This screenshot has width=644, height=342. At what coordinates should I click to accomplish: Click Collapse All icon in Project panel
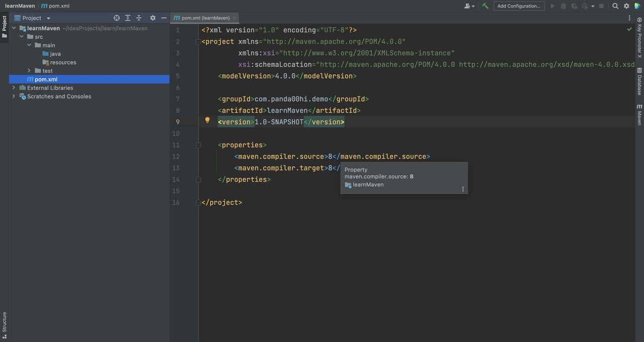point(139,18)
